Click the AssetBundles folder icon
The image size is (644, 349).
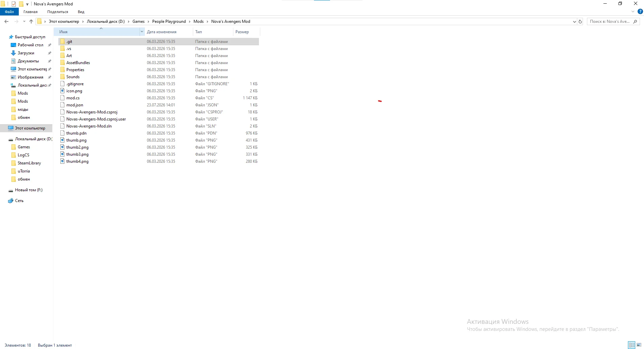coord(62,63)
